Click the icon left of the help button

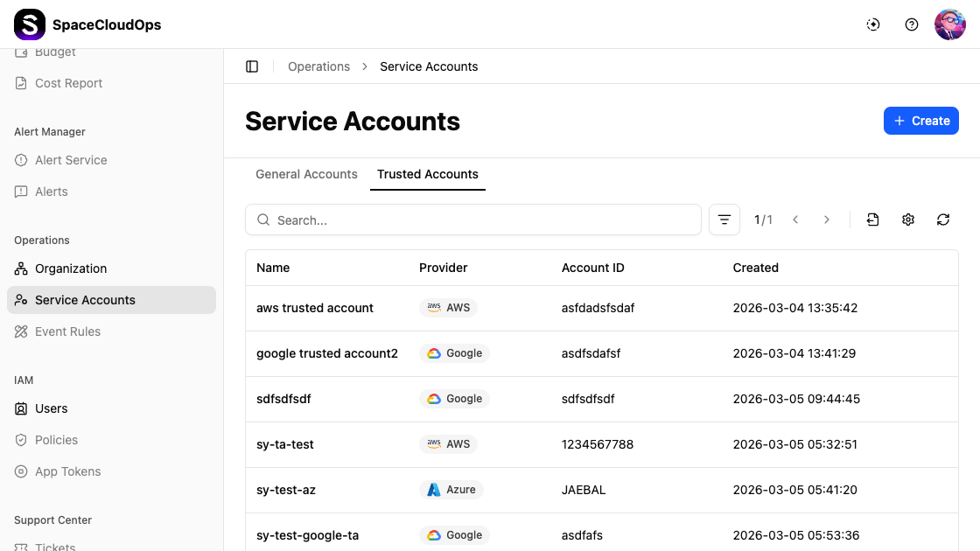point(872,24)
